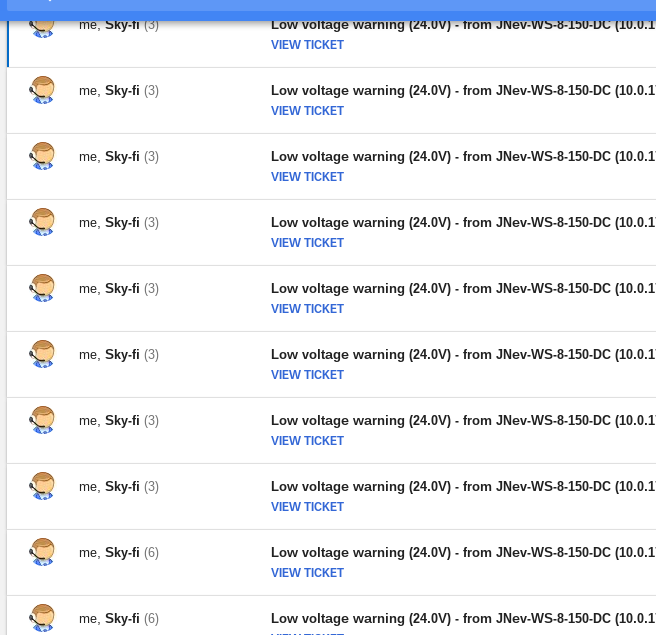Click sender 'me, Sky-fi (3)' in second row
Viewport: 656px width, 635px height.
tap(118, 90)
